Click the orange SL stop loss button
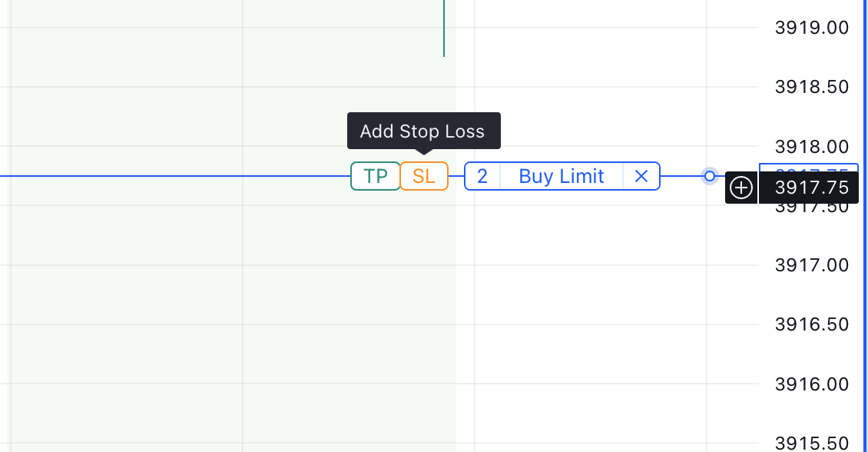 pyautogui.click(x=424, y=176)
